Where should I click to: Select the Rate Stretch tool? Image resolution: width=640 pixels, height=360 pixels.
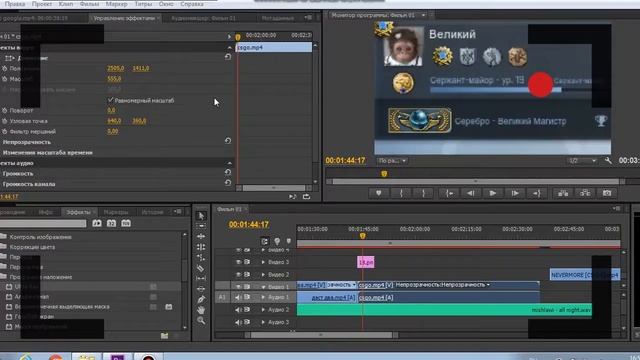(201, 258)
